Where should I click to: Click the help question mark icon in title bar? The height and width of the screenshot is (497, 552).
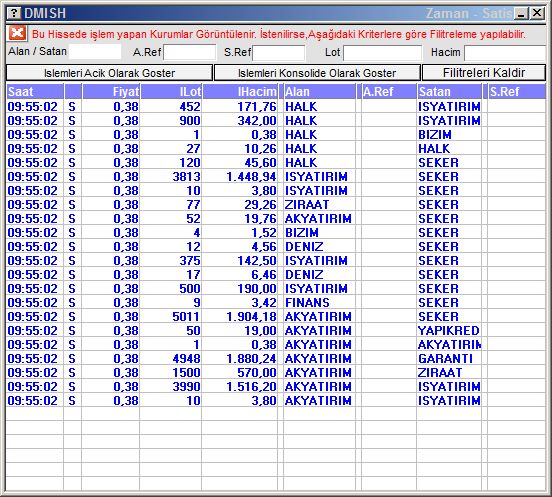pyautogui.click(x=14, y=13)
